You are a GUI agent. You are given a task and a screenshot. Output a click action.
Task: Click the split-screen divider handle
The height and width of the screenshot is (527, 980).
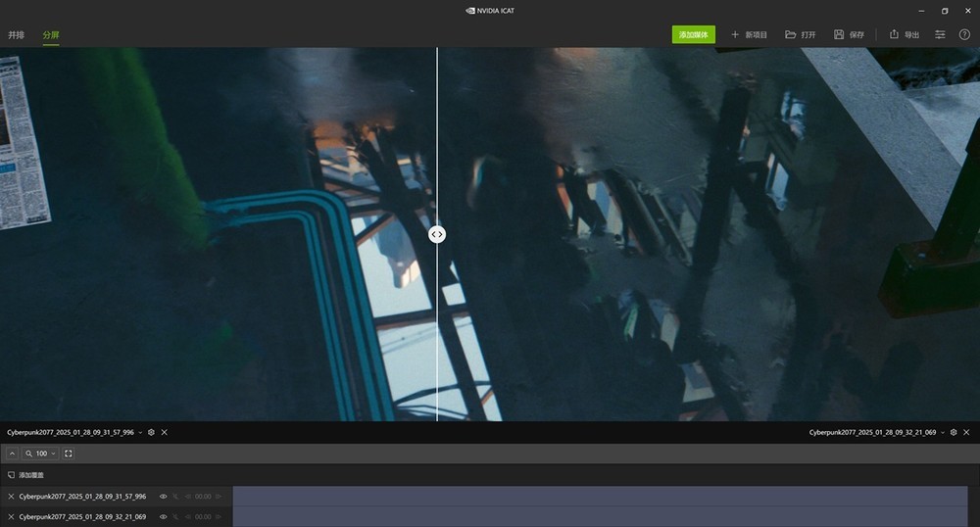pos(437,234)
